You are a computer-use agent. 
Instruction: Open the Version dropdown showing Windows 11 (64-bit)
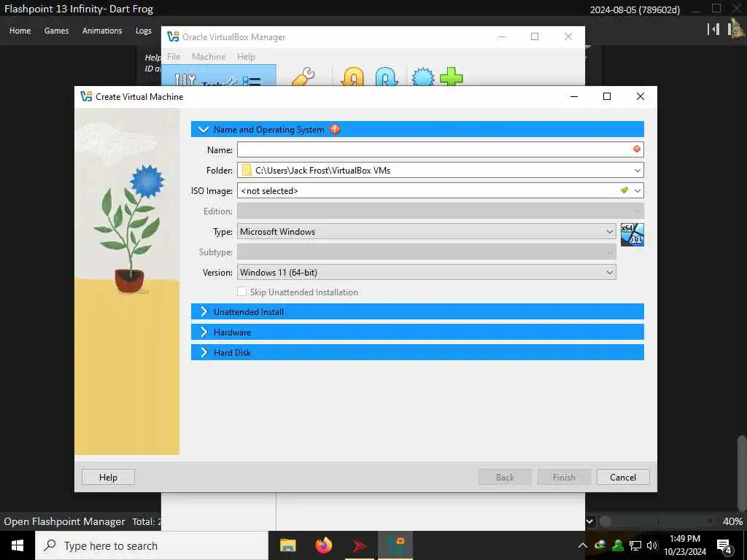[x=426, y=273]
